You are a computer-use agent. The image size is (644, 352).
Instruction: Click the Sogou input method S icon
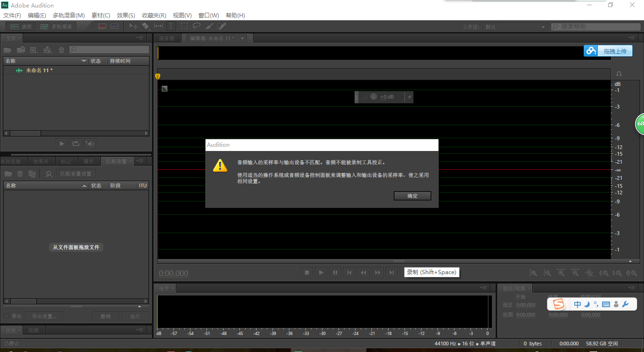558,304
